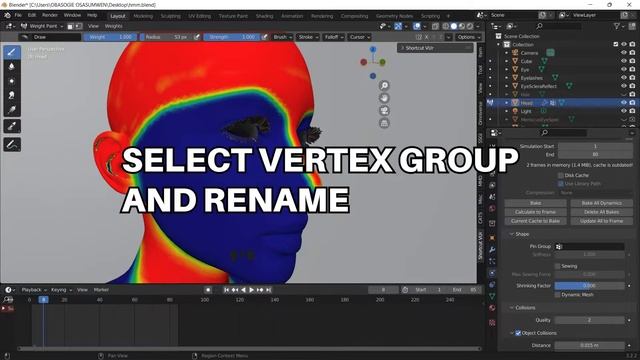Screen dimensions: 640x360
Task: Open the File menu
Action: pyautogui.click(x=18, y=16)
